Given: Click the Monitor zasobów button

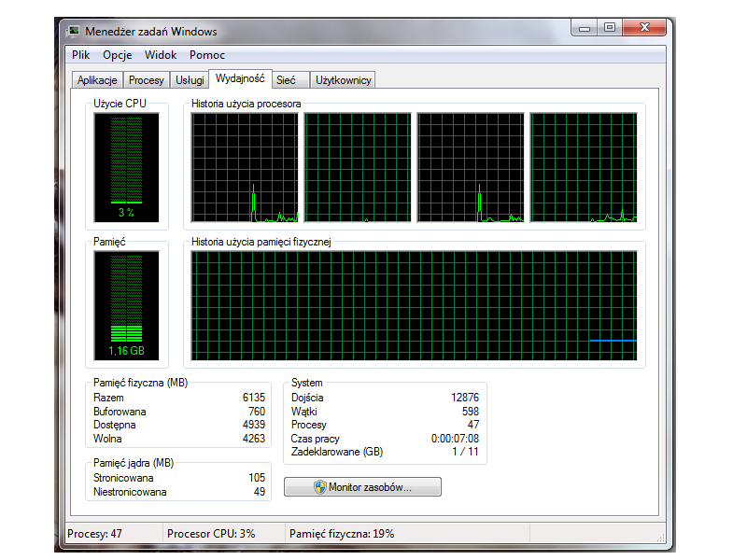Looking at the screenshot, I should click(x=362, y=486).
